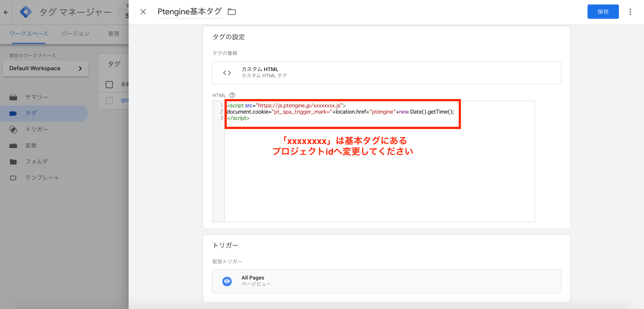Open 変数 in the sidebar

31,145
